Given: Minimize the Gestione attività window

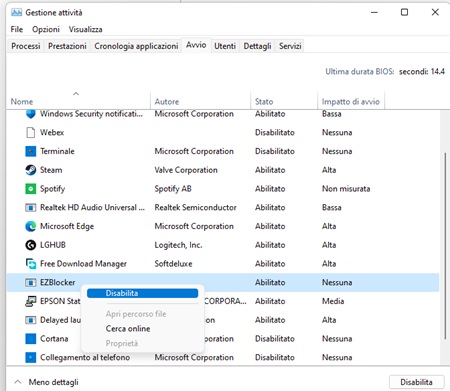Looking at the screenshot, I should tap(374, 12).
